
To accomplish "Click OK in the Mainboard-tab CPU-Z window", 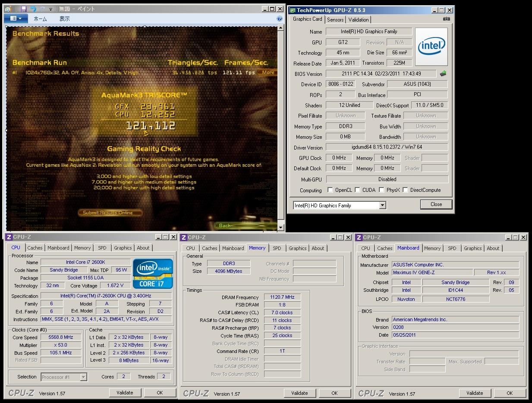I will coord(510,393).
